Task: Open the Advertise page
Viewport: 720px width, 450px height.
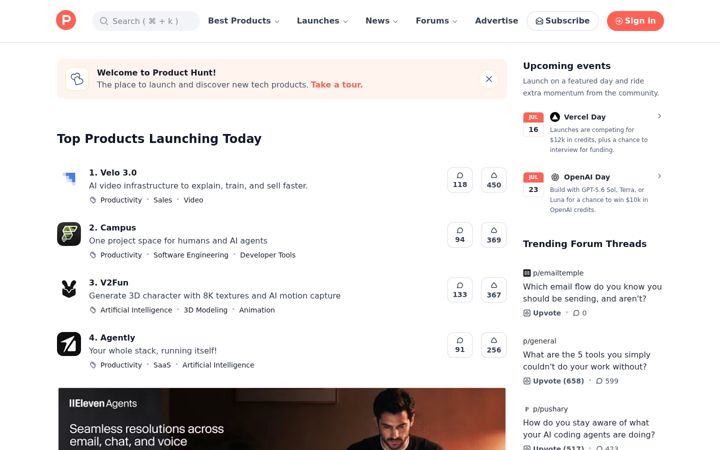Action: 496,21
